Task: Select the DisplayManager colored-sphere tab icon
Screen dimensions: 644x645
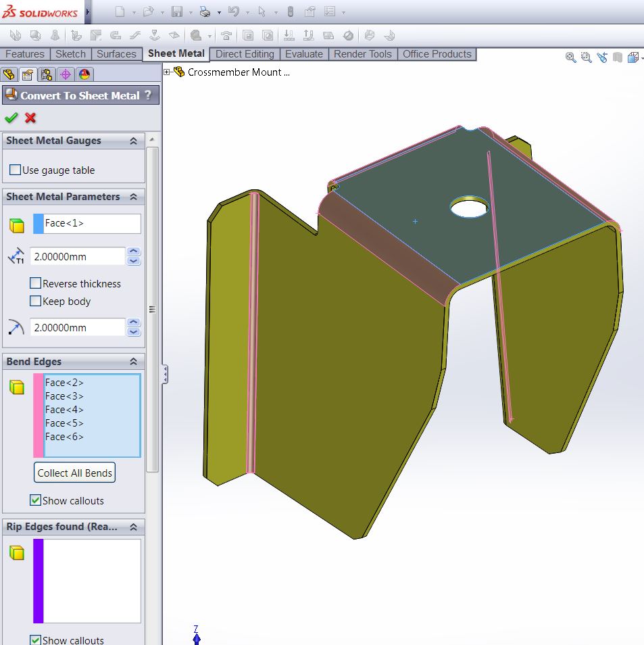Action: 84,74
